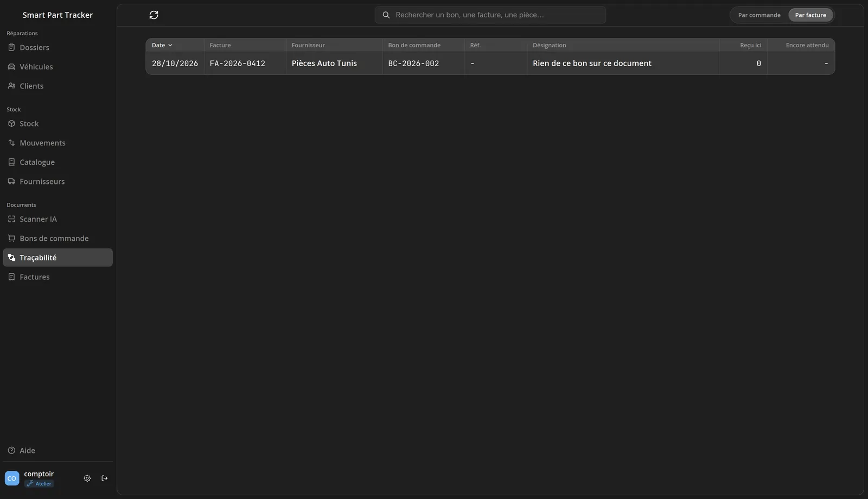
Task: Open Dossiers in the sidebar
Action: tap(58, 48)
